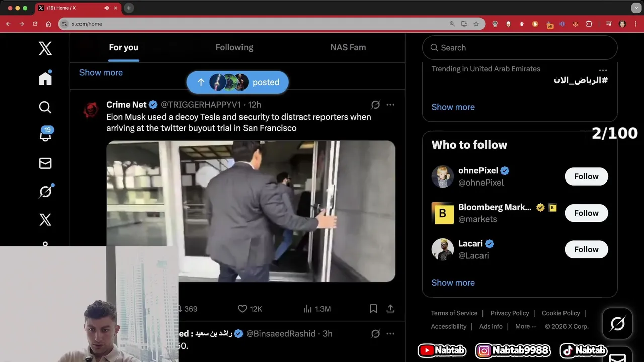The image size is (644, 362).
Task: Click Show more above Crime Net post
Action: (x=101, y=73)
